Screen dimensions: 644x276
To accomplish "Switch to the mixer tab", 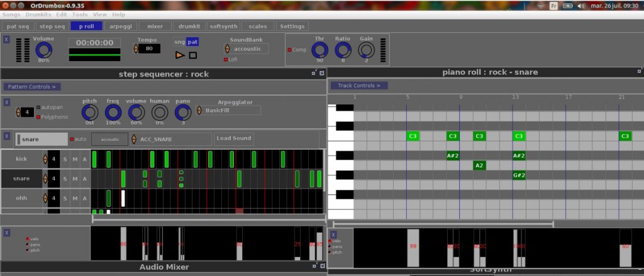I will [x=155, y=26].
